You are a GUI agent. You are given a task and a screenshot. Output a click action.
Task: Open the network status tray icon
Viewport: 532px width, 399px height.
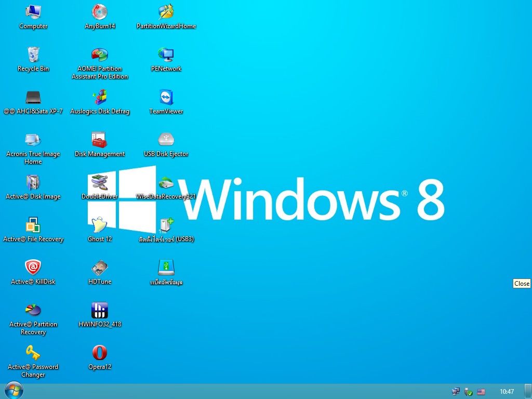point(456,391)
